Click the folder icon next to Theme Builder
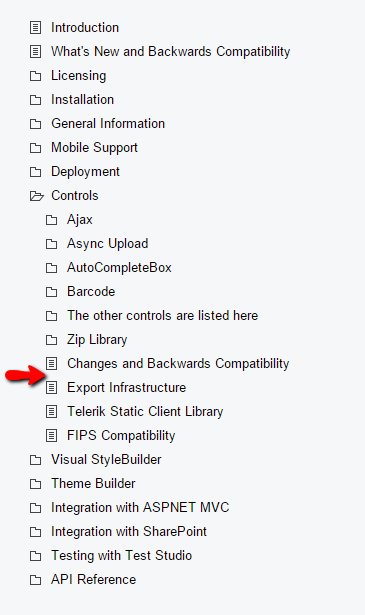 pos(35,484)
